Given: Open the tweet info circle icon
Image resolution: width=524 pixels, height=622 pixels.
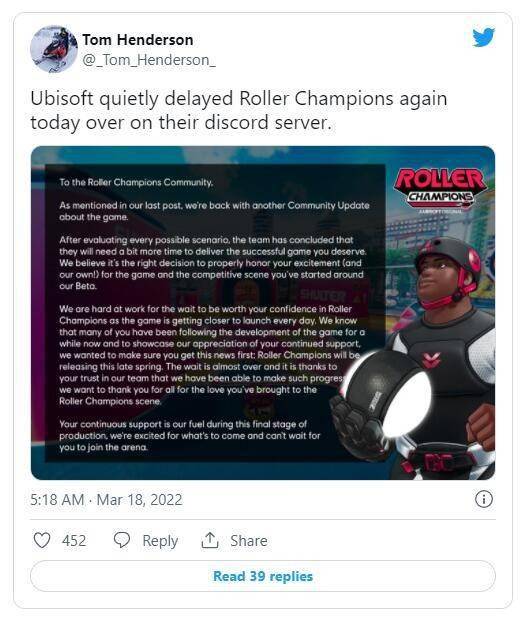Looking at the screenshot, I should coord(484,499).
